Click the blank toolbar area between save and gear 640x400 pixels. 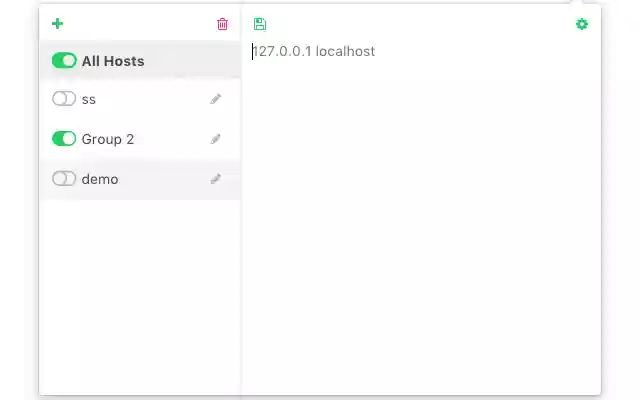[420, 24]
